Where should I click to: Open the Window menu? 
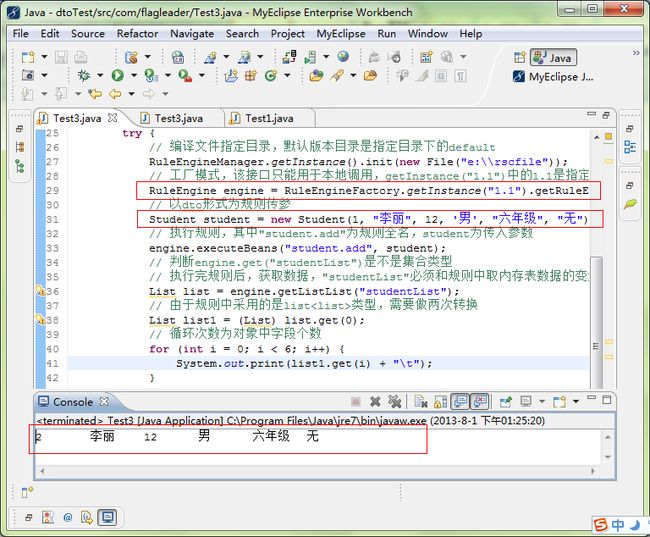tap(427, 34)
